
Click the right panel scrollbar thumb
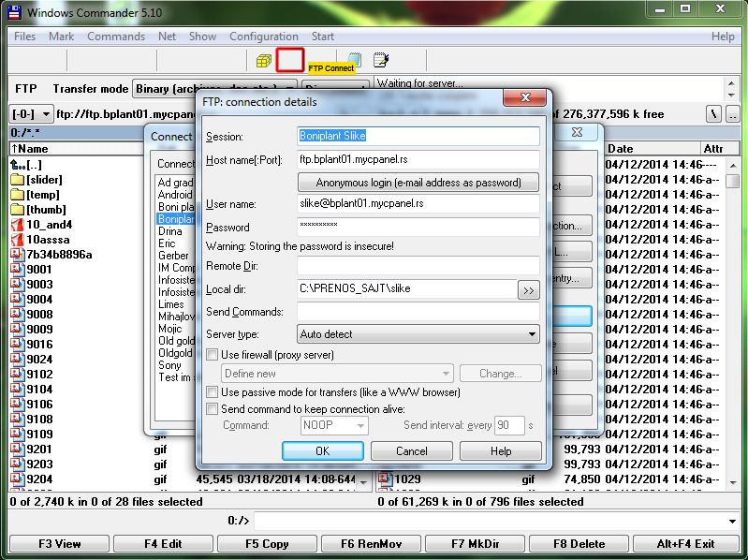point(732,182)
